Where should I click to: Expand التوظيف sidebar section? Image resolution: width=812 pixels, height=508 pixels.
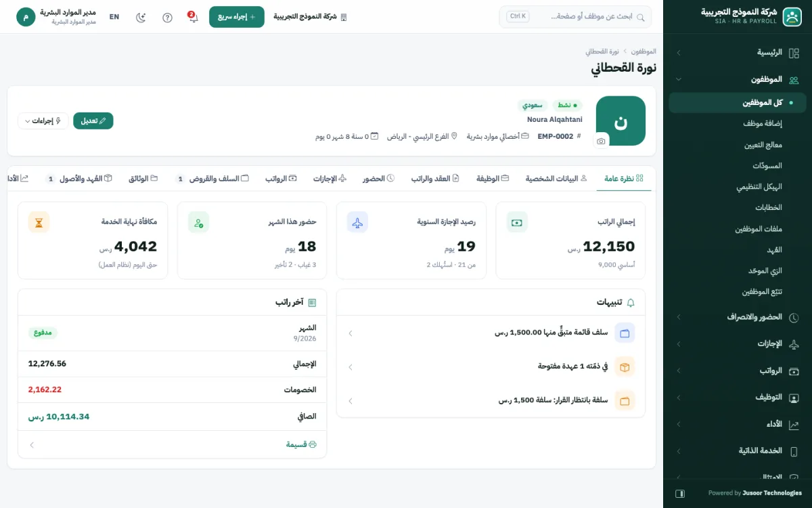click(x=738, y=398)
